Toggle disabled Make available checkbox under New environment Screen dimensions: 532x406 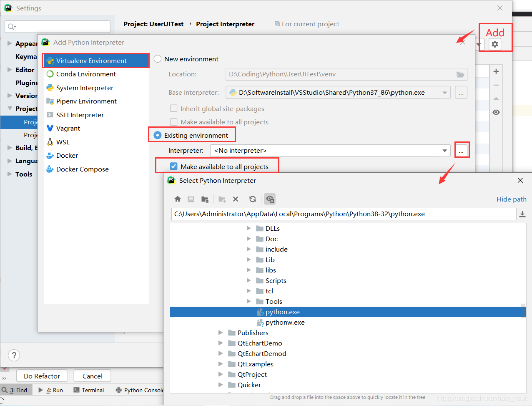[174, 122]
